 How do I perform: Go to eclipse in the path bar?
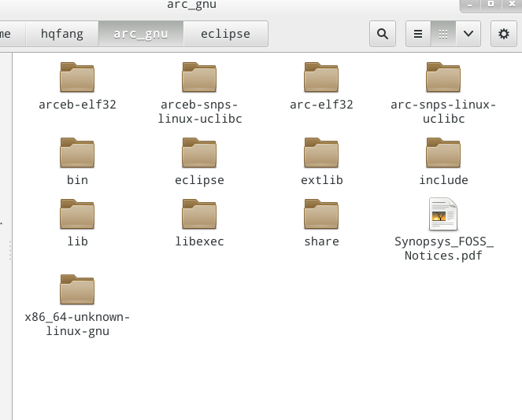(226, 34)
